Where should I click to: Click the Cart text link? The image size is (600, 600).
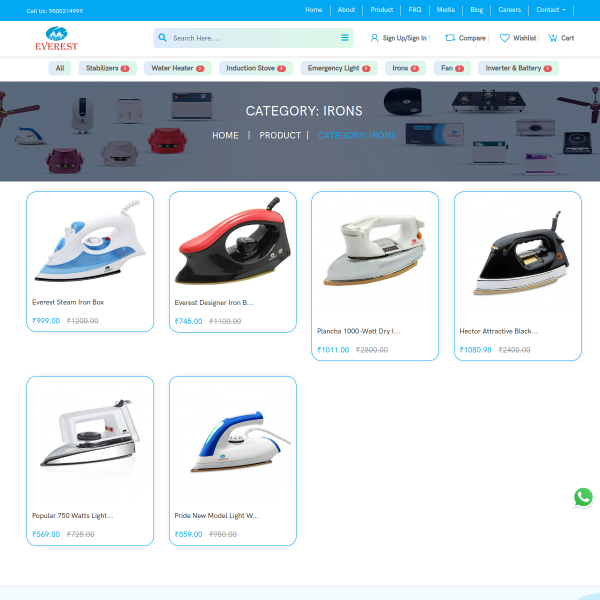tap(567, 38)
